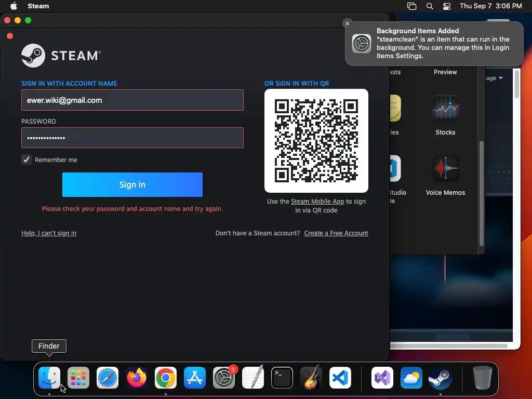Click the date and time in the menu bar
This screenshot has width=532, height=399.
490,6
